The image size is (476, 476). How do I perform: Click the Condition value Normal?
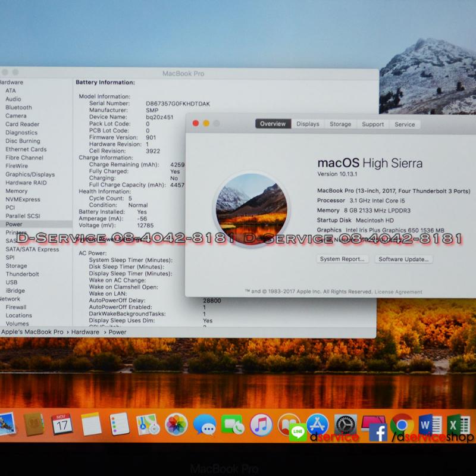[x=138, y=205]
